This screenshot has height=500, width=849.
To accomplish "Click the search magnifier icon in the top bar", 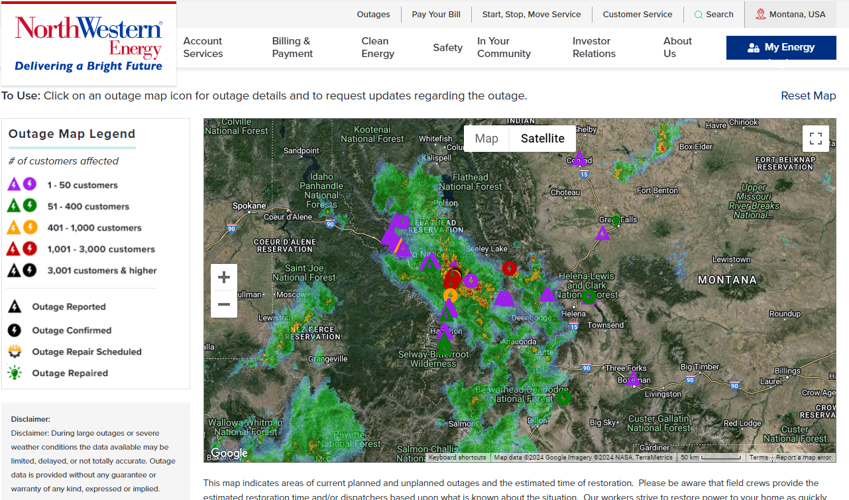I will 698,15.
